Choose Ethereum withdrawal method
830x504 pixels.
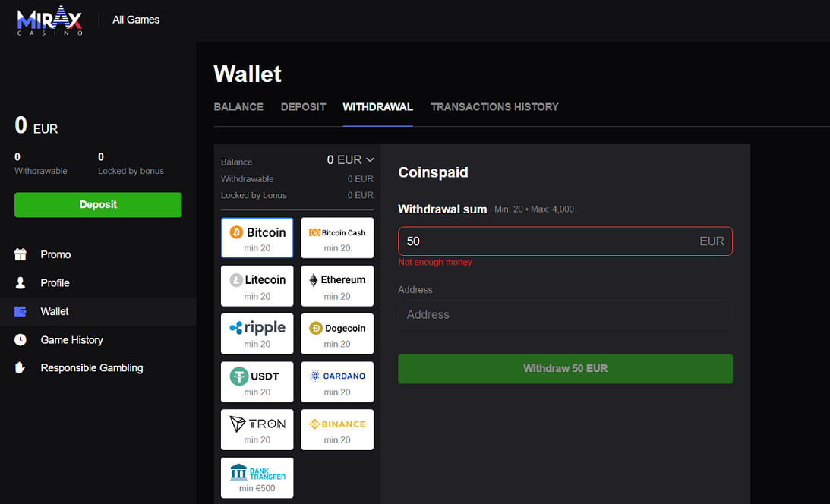pos(337,286)
